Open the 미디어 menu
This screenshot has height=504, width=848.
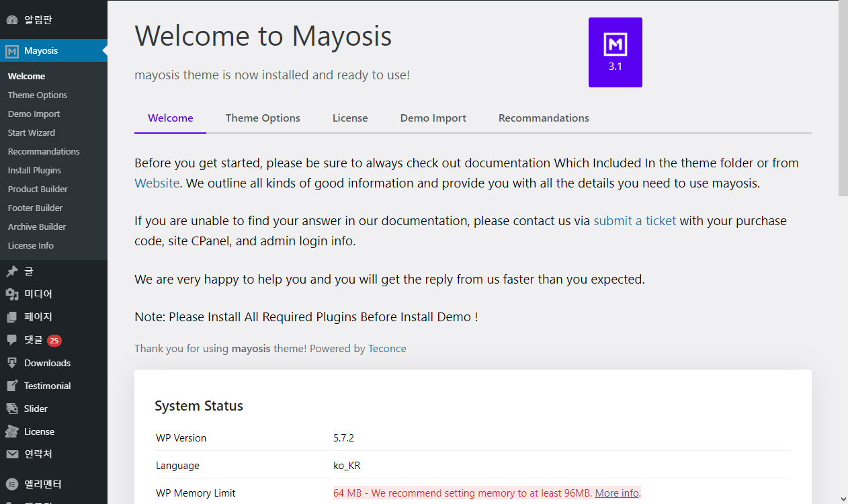point(54,294)
